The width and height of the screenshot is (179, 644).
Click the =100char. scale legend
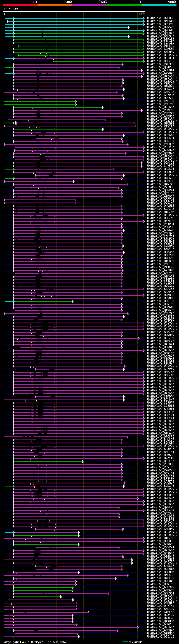click(133, 642)
